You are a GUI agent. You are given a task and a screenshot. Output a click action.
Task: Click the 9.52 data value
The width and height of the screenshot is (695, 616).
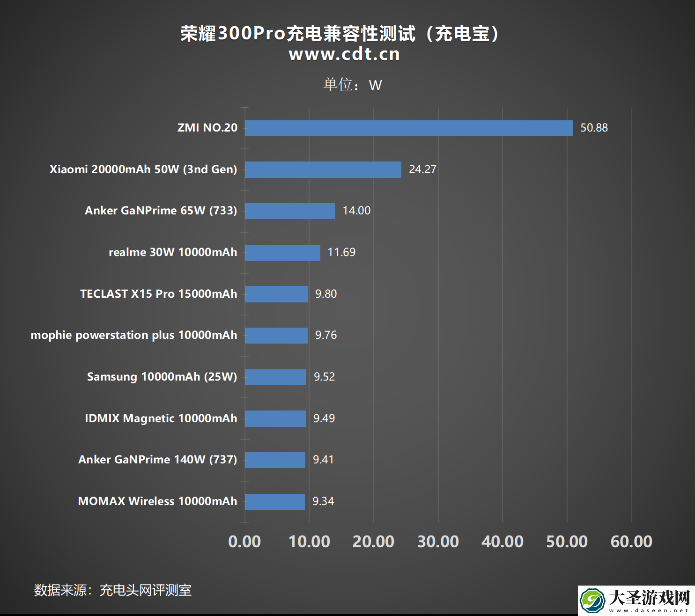[325, 377]
